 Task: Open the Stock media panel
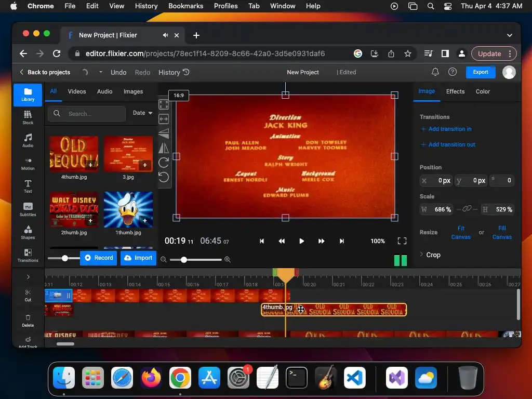pos(28,117)
